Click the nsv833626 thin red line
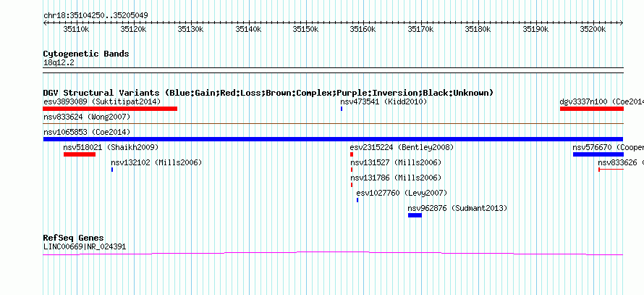 click(x=611, y=170)
